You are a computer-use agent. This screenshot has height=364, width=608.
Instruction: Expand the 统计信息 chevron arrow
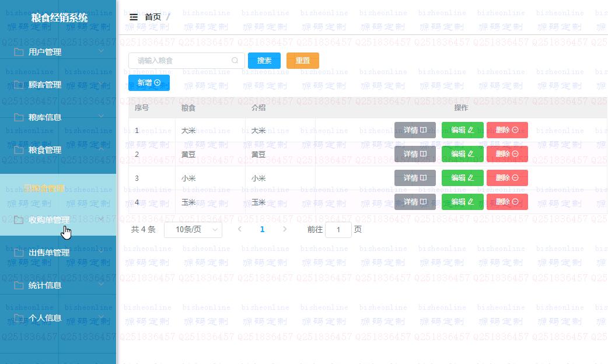101,284
